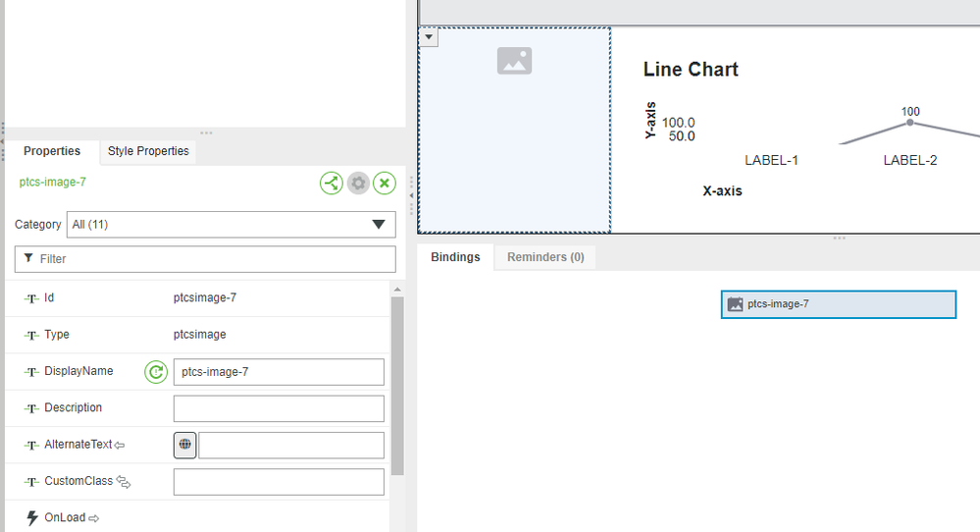Viewport: 980px width, 532px height.
Task: Click the green X remove widget icon
Action: pos(385,184)
